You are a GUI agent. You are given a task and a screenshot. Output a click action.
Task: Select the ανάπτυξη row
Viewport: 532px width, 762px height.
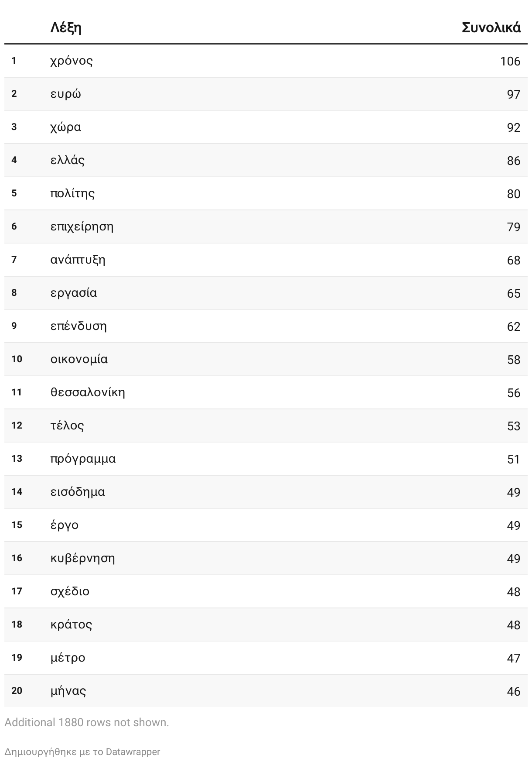tap(266, 260)
